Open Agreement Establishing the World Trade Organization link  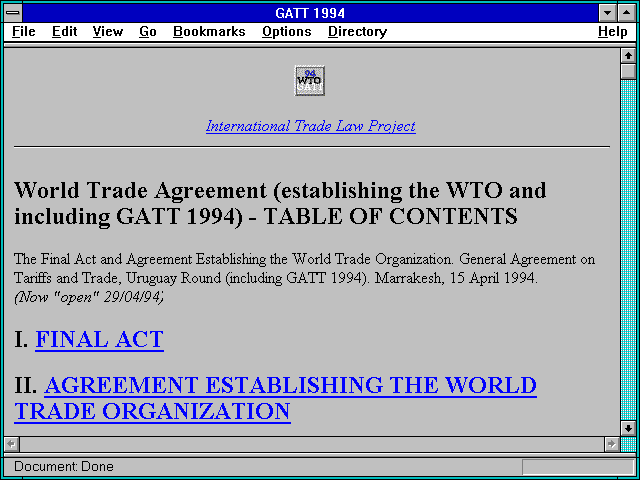(x=275, y=398)
